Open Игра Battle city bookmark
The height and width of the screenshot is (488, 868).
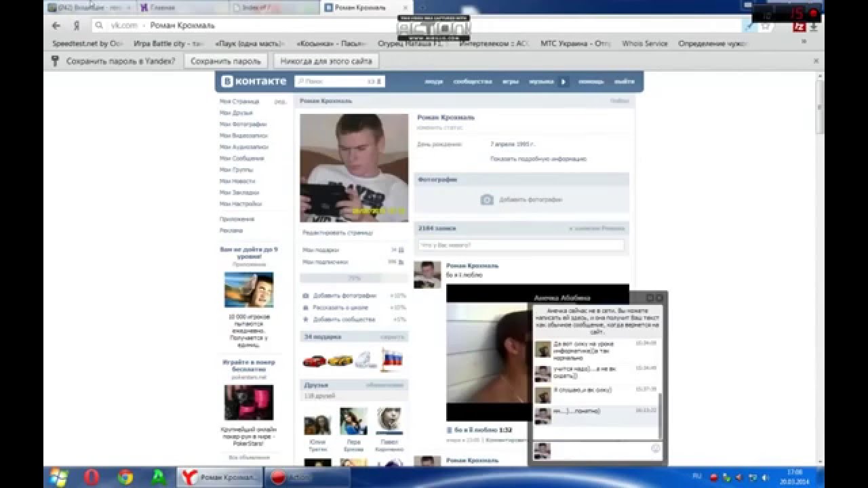pos(169,43)
